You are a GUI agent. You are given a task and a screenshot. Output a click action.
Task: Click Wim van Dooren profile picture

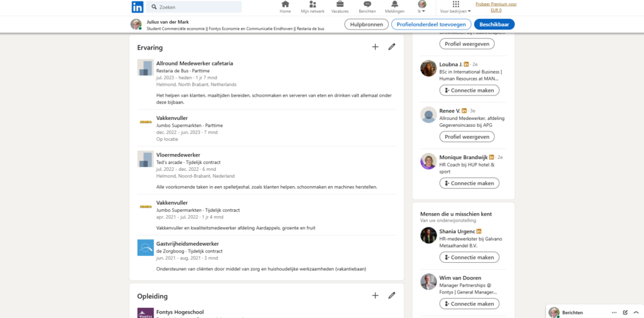tap(428, 282)
